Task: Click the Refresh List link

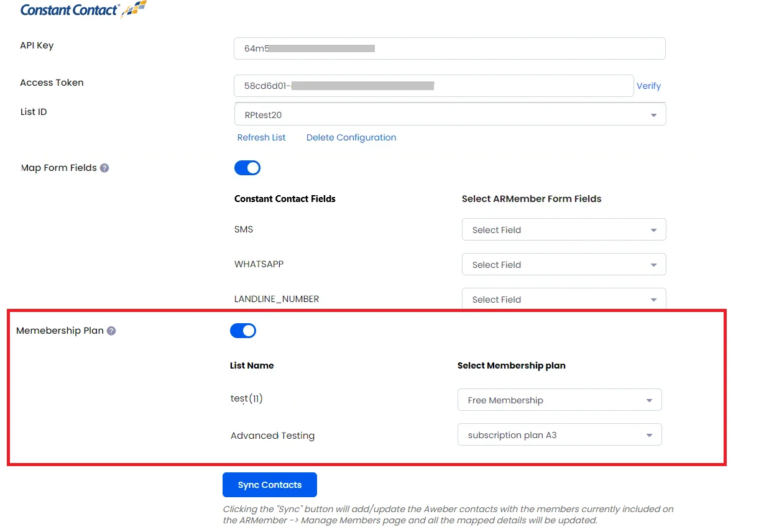Action: (261, 137)
